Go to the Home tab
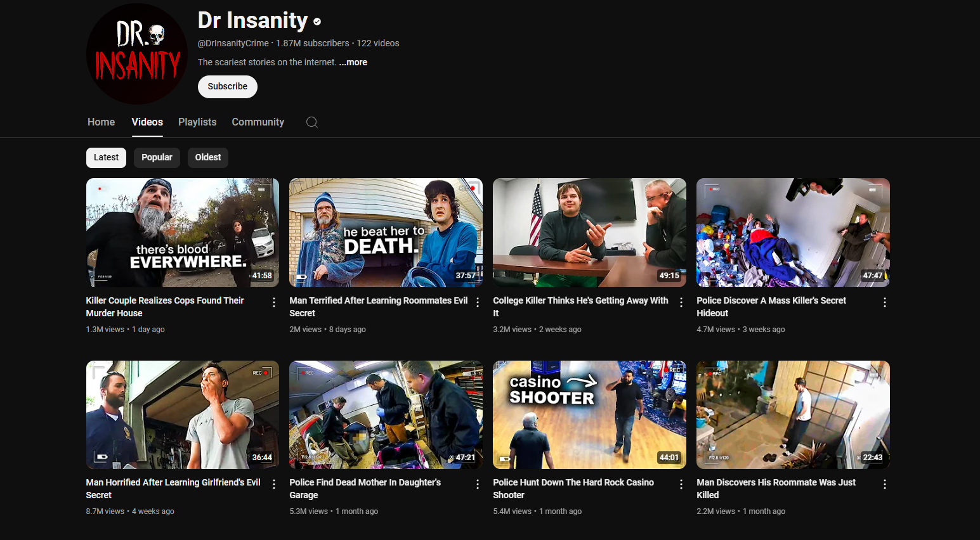This screenshot has height=540, width=980. point(101,122)
